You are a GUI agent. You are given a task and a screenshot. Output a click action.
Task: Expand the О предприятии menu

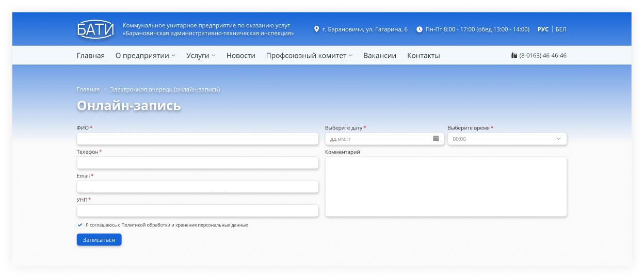(x=145, y=56)
